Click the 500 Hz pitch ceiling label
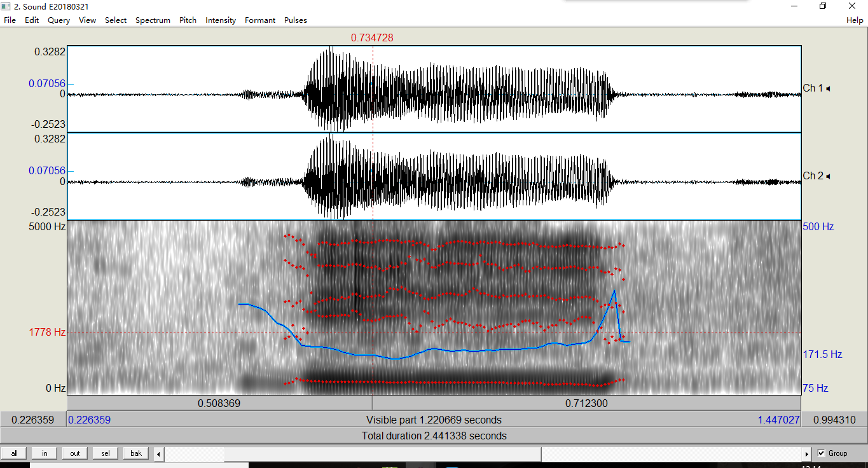 pyautogui.click(x=818, y=226)
